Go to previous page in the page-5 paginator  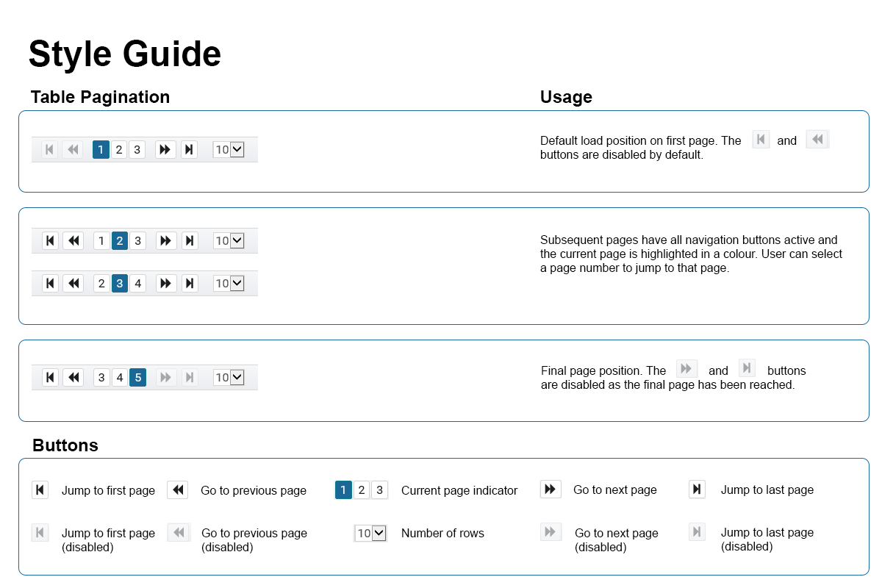tap(73, 378)
